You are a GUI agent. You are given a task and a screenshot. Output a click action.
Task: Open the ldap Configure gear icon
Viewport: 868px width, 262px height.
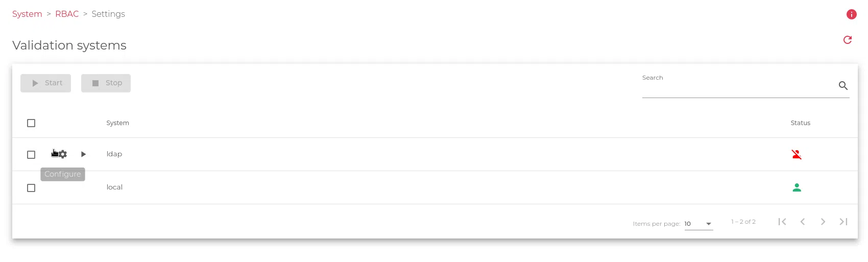(63, 154)
